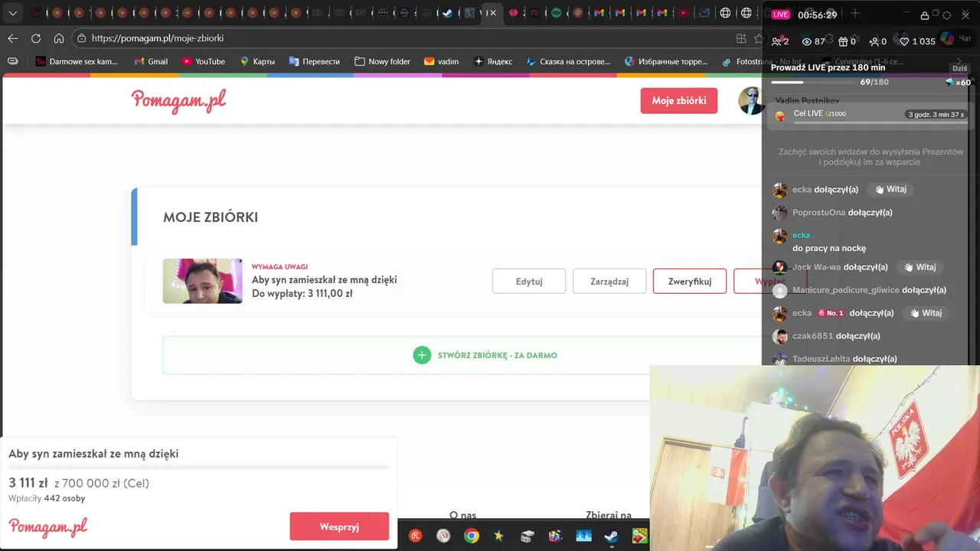Click Witaj next to Jack Wa-wa
Image resolution: width=980 pixels, height=551 pixels.
920,267
